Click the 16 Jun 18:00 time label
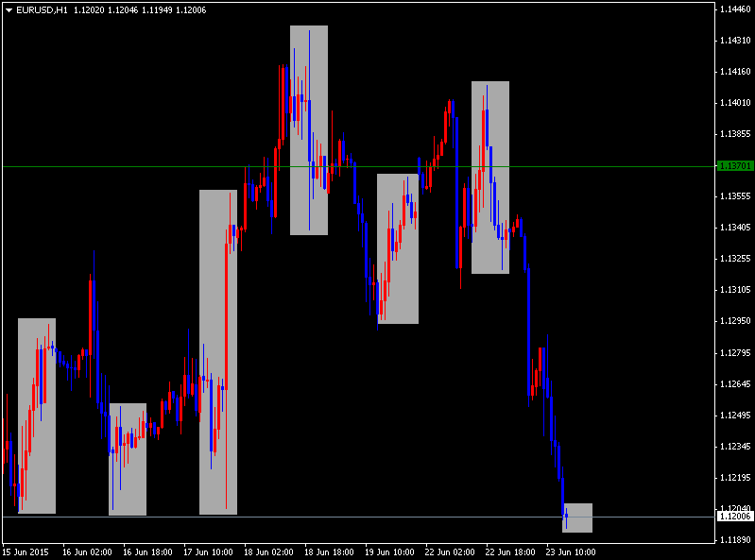The image size is (755, 560). tap(147, 552)
